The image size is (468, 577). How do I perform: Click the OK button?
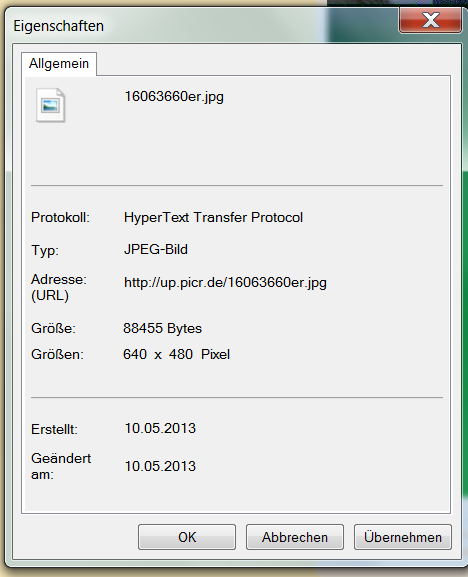(x=187, y=537)
